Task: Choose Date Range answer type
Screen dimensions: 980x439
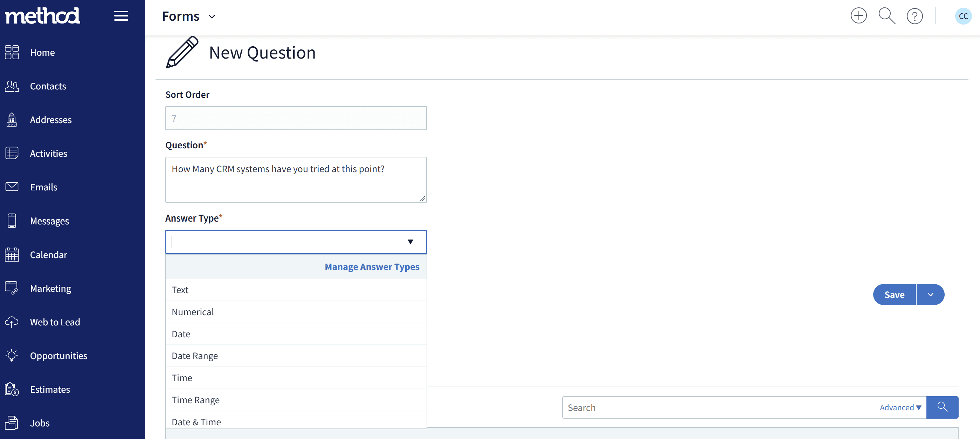Action: 296,356
